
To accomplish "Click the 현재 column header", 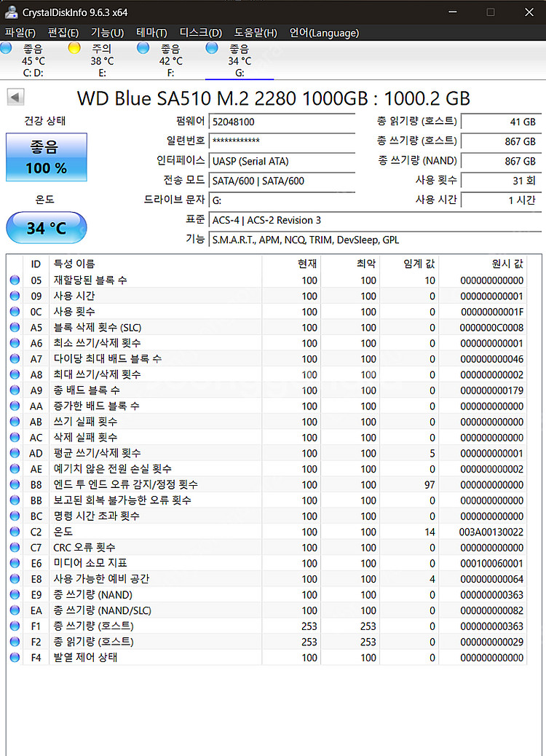I will pos(291,264).
